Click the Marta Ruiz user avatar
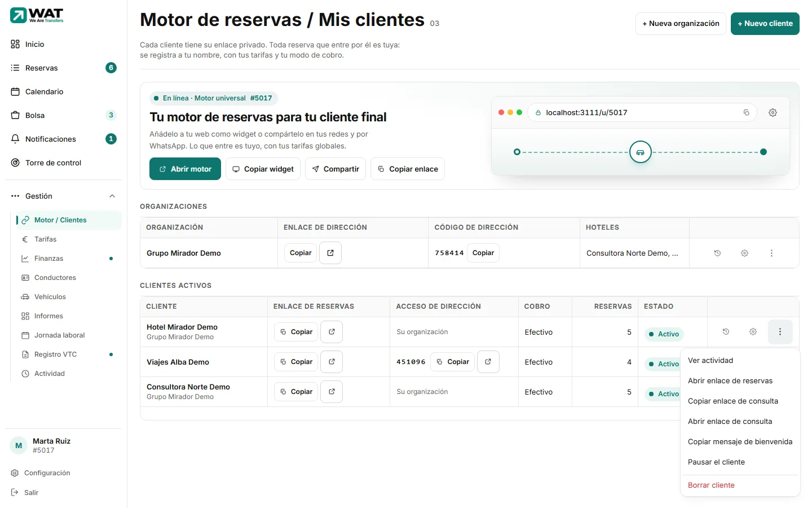This screenshot has height=508, width=812. point(19,445)
